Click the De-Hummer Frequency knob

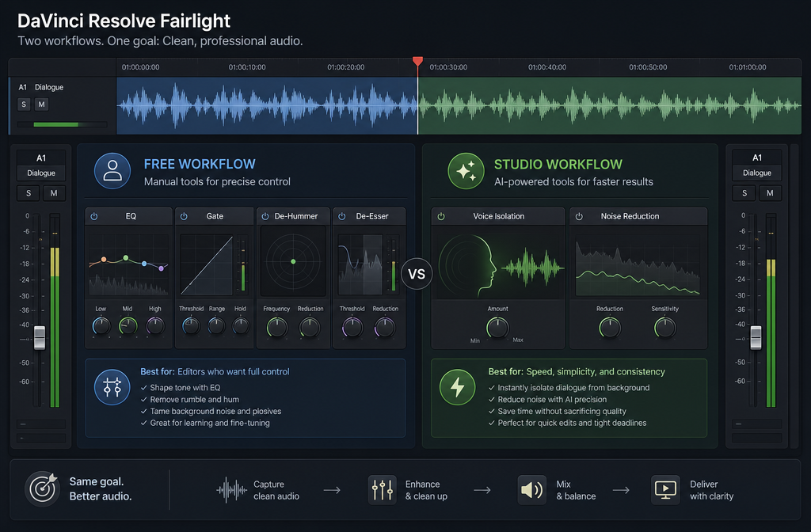click(276, 328)
